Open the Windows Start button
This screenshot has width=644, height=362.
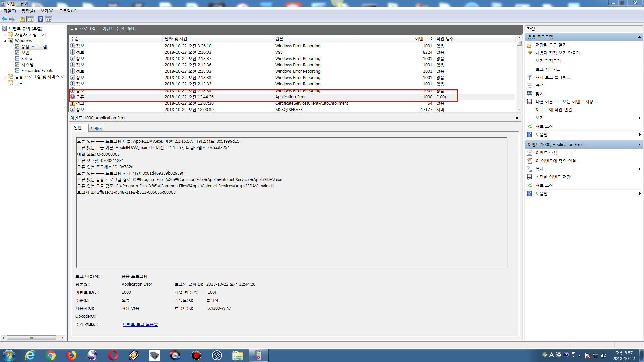(x=9, y=355)
